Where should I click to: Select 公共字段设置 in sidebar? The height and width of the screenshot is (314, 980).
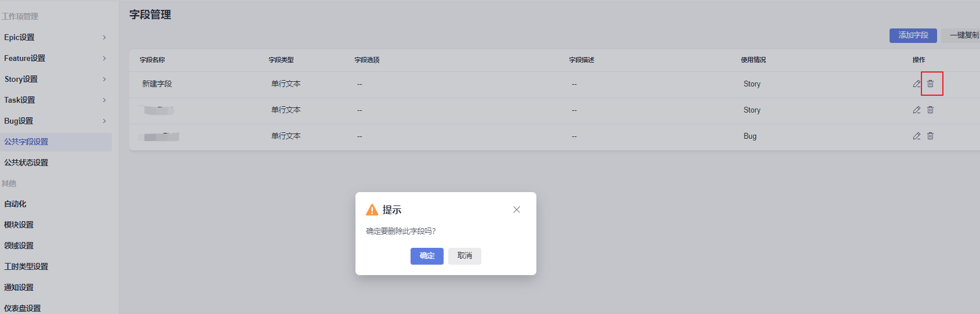56,142
